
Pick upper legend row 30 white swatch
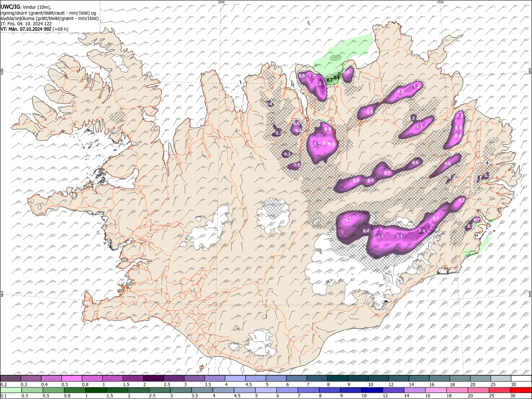tap(521, 379)
